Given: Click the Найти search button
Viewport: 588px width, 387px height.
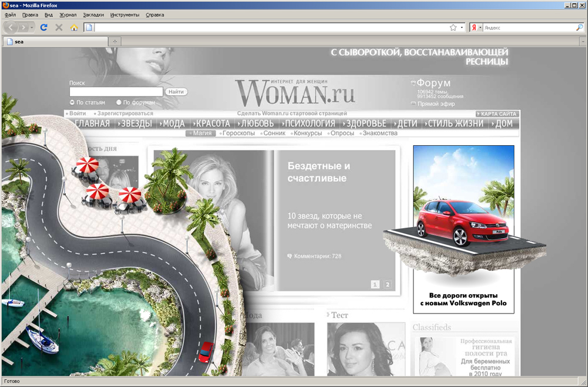Looking at the screenshot, I should point(176,92).
